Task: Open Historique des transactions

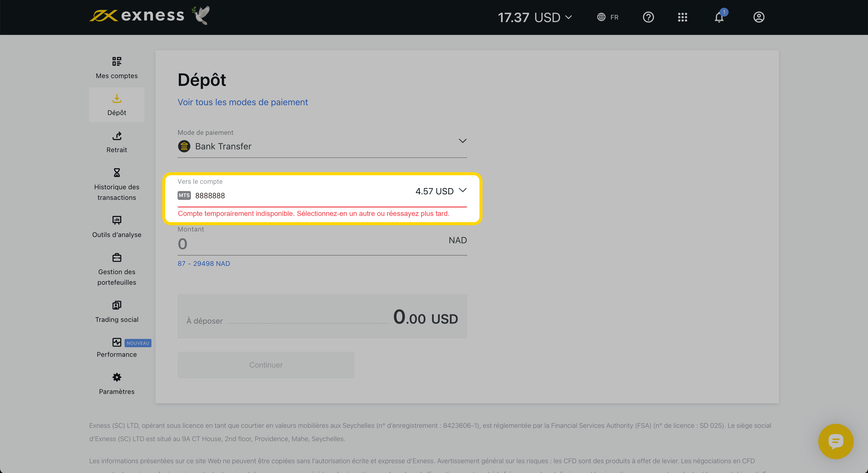Action: click(x=117, y=184)
